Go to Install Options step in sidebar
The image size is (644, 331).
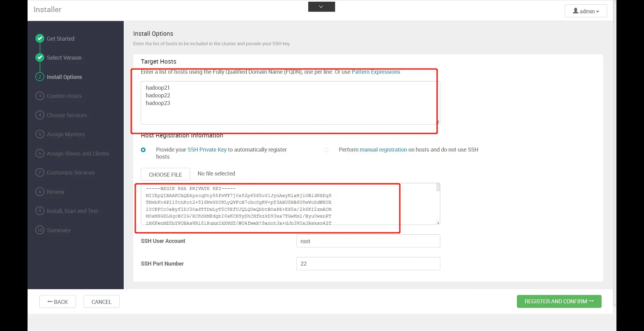coord(64,77)
